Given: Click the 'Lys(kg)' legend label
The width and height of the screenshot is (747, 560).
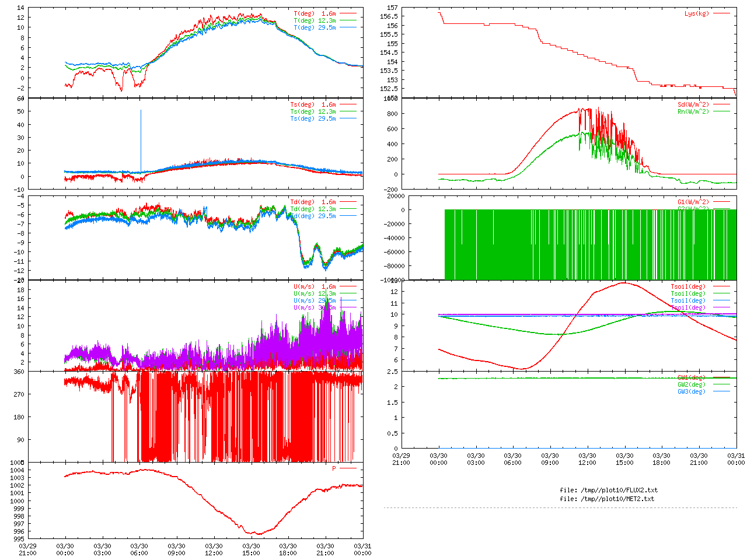Looking at the screenshot, I should [697, 13].
